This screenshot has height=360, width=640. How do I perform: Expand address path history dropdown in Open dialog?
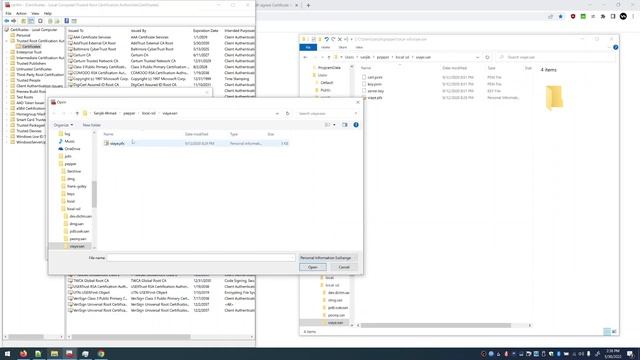(x=277, y=113)
